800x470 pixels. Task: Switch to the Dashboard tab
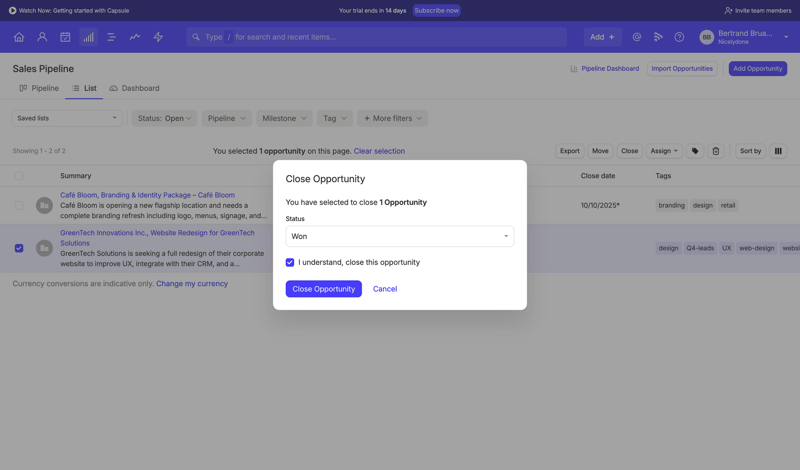point(135,88)
